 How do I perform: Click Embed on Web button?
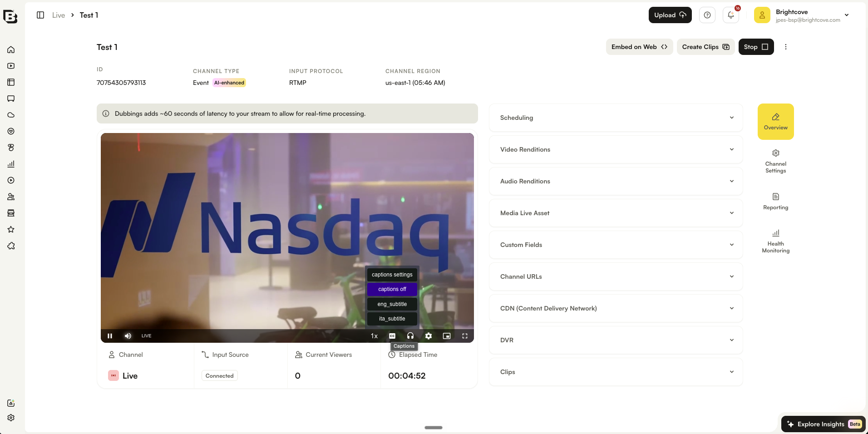[639, 47]
